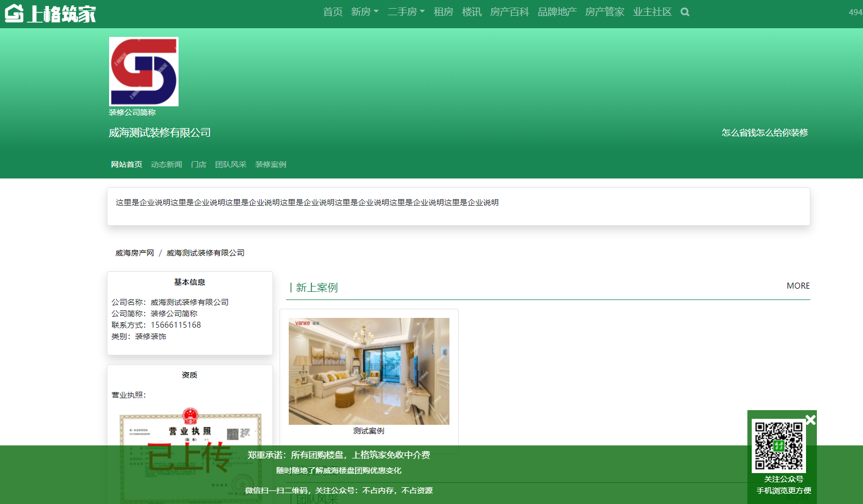Open 租房 in top navigation

coord(443,12)
